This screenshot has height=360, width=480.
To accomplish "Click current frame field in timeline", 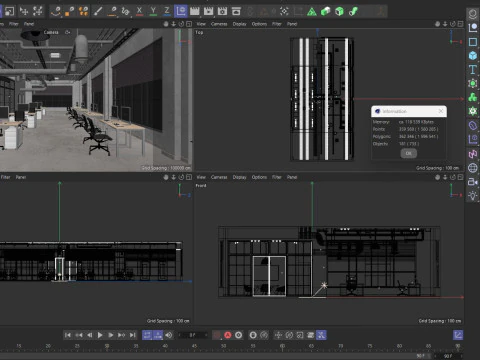I will [193, 335].
